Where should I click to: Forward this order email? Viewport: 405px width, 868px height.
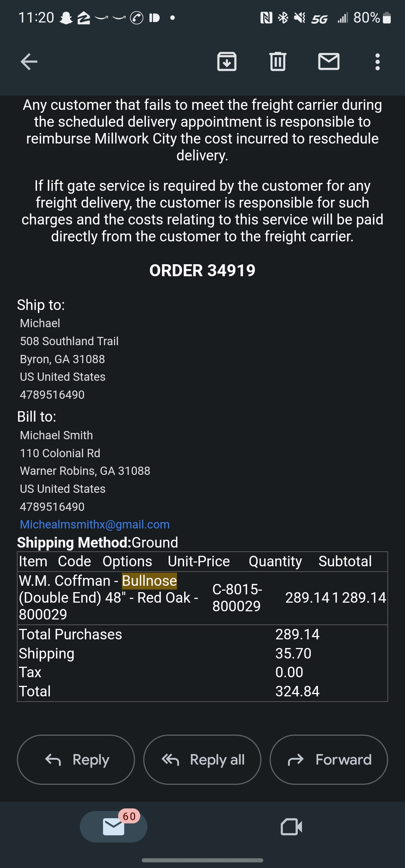pyautogui.click(x=328, y=759)
